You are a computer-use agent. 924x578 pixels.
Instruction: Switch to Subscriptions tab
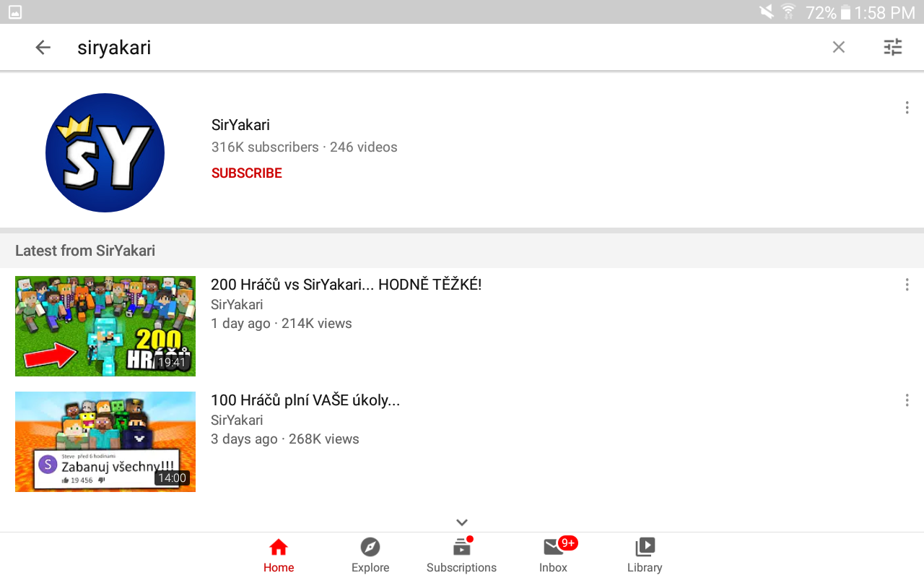click(x=462, y=556)
